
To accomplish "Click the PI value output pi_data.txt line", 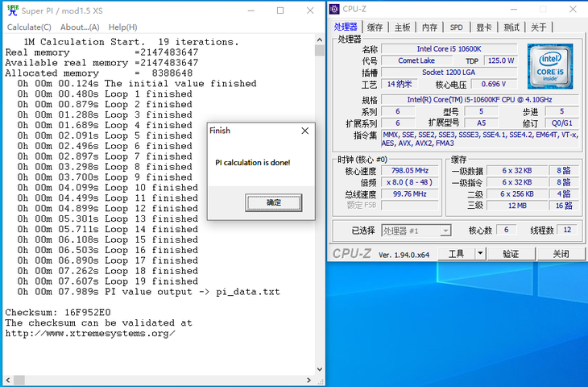I will (x=148, y=292).
